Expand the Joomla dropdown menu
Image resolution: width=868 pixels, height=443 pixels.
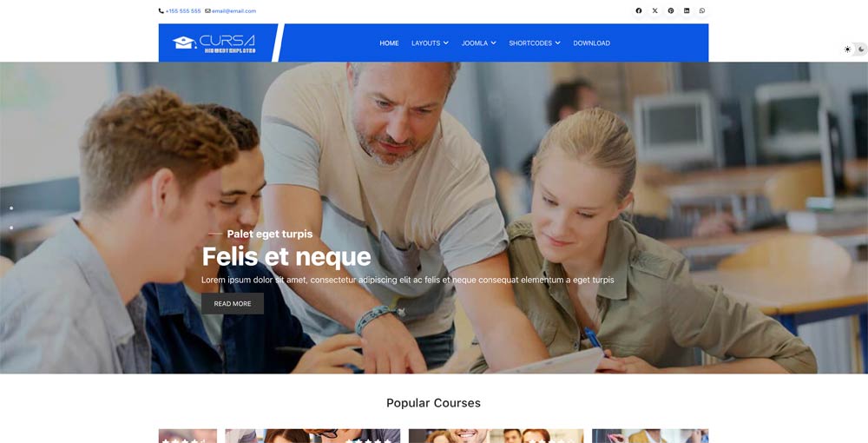(x=479, y=43)
